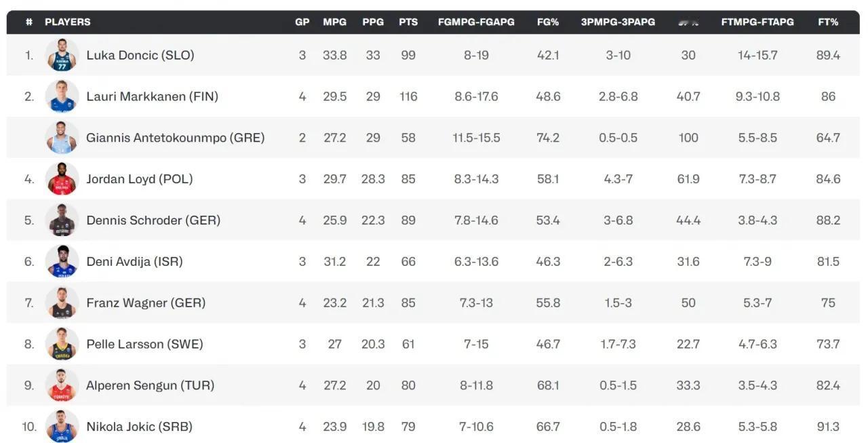This screenshot has width=868, height=443.
Task: Select Lauri Markkanen's avatar image
Action: pyautogui.click(x=62, y=96)
